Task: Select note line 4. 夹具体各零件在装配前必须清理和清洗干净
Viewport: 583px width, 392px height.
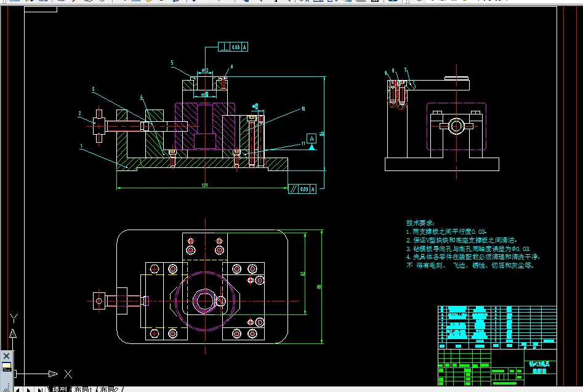Action: pyautogui.click(x=473, y=257)
